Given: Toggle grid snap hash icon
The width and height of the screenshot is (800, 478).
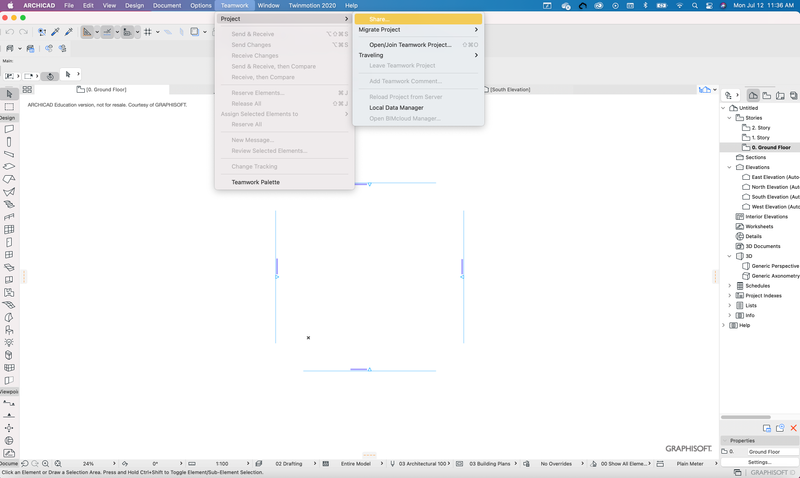Looking at the screenshot, I should [148, 32].
